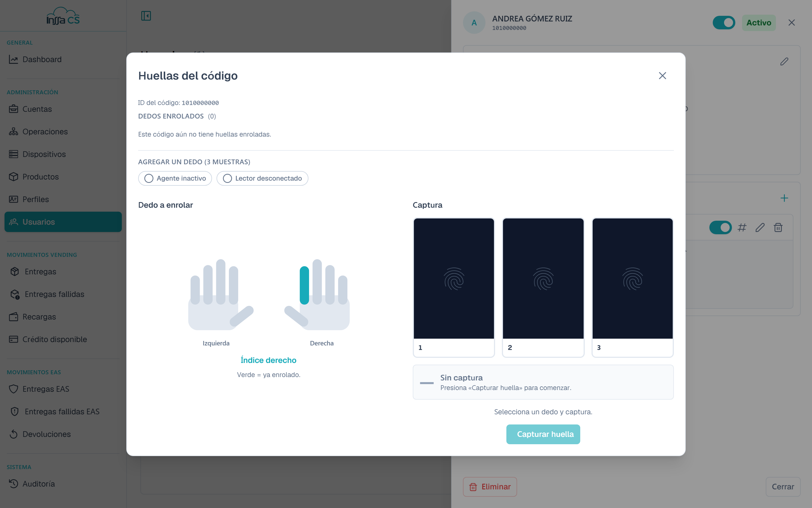
Task: Select the left middle finger
Action: [x=221, y=282]
